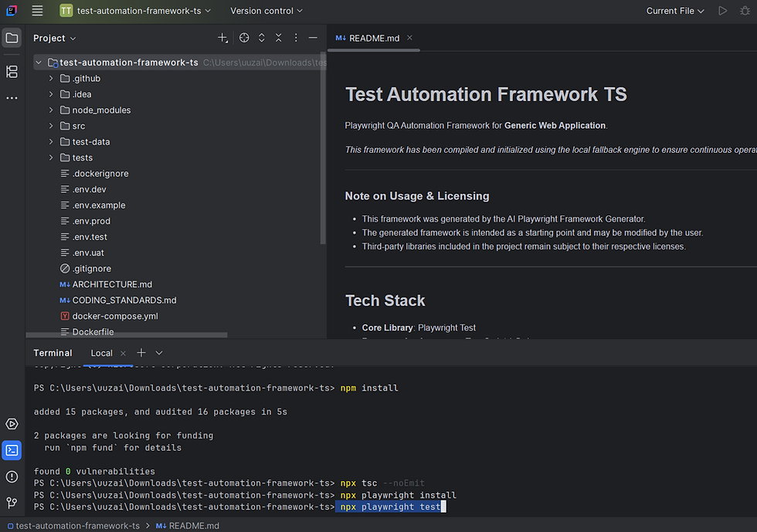
Task: Click 'added 15 packages' terminal output line
Action: pyautogui.click(x=161, y=412)
